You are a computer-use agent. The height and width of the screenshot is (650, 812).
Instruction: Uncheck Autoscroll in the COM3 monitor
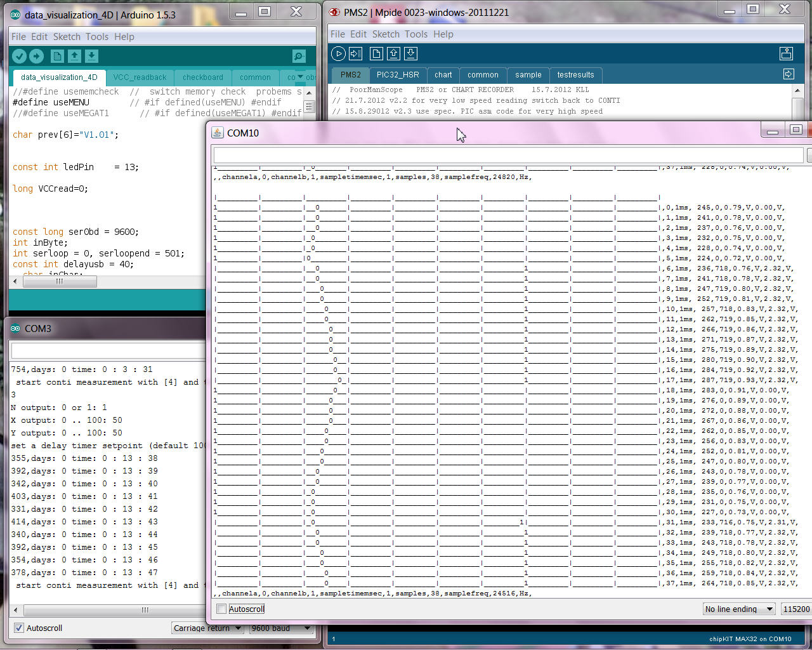pos(19,628)
